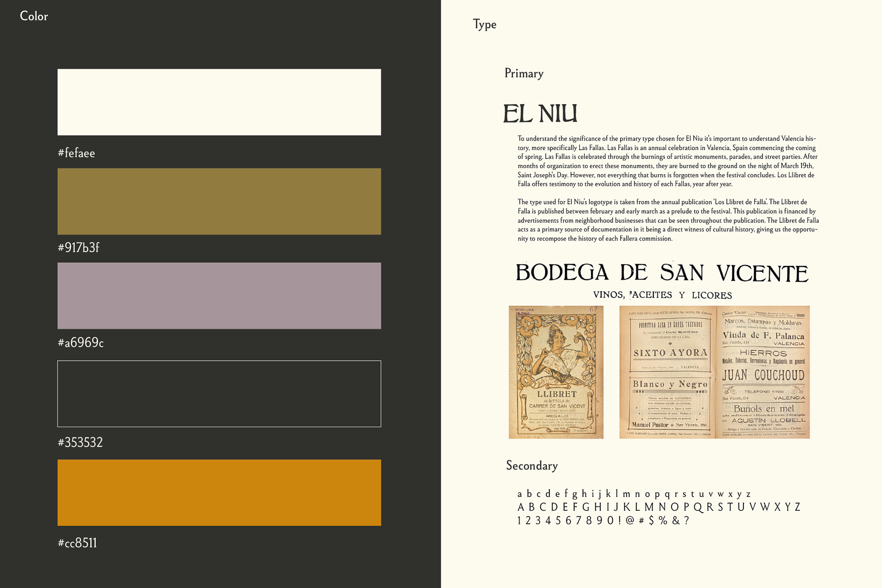Click the Color section title

34,16
